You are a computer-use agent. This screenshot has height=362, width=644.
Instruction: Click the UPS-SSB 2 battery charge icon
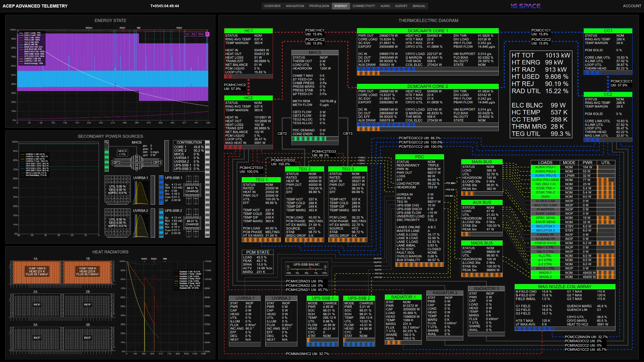pyautogui.click(x=192, y=223)
